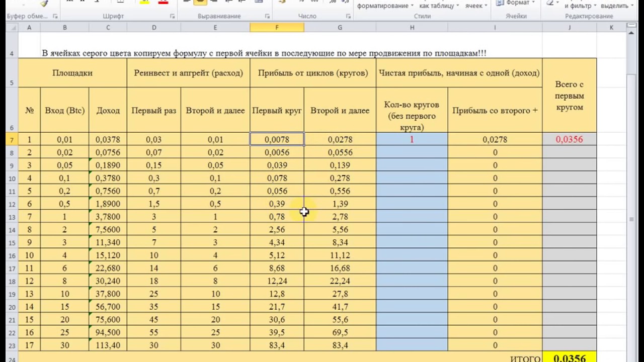
Task: Click the Прибыль от циклов (кругов) header
Action: click(313, 73)
